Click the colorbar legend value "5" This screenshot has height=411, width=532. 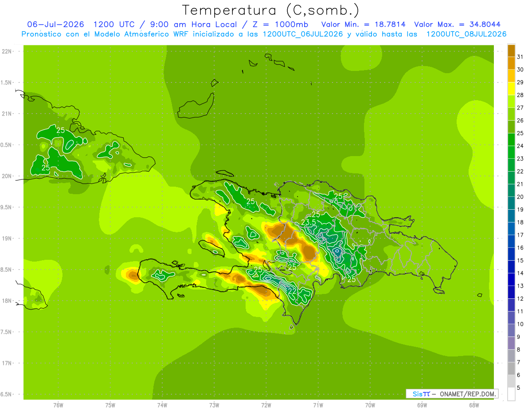(519, 388)
